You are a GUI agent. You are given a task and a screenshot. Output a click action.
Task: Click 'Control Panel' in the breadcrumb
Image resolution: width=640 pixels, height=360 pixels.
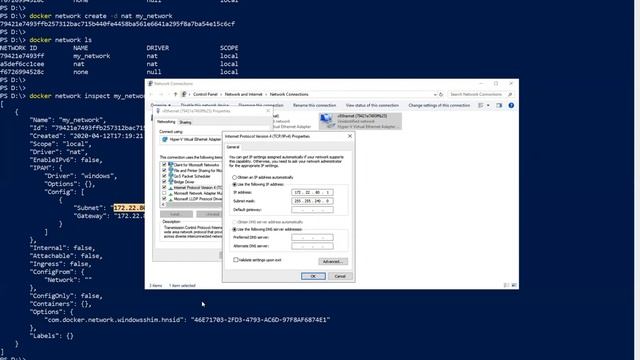point(205,94)
